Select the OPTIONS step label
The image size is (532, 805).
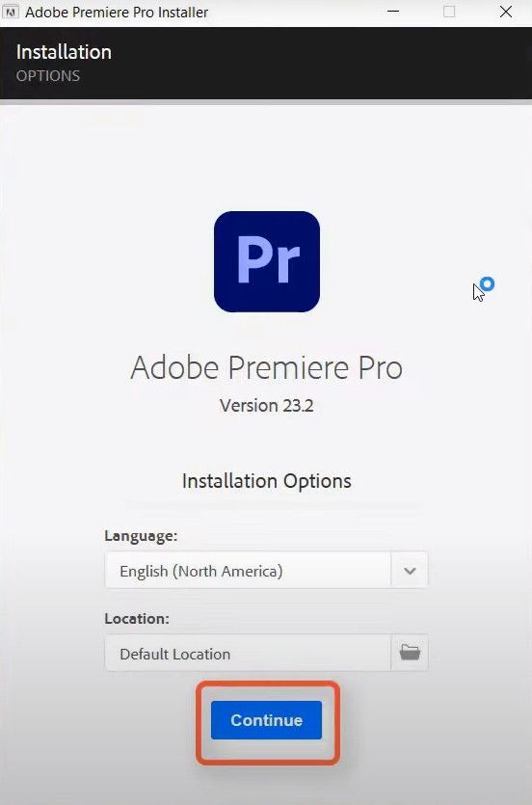[x=48, y=76]
